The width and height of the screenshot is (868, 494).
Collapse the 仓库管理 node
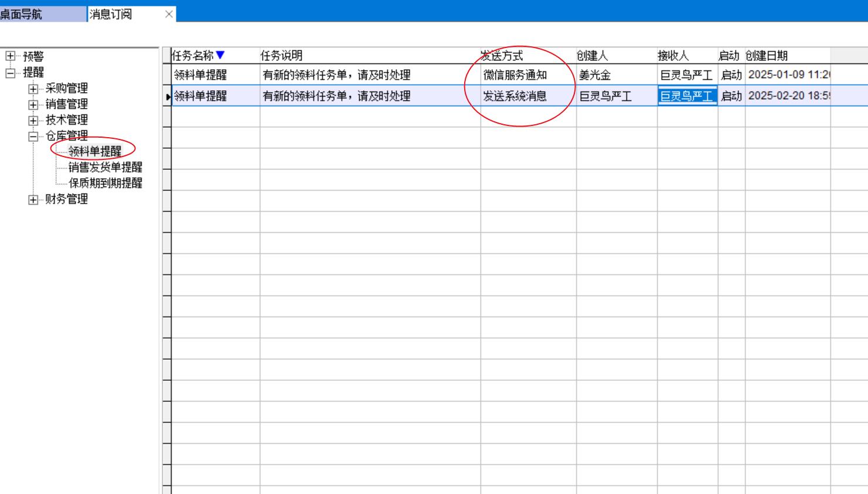(x=33, y=137)
